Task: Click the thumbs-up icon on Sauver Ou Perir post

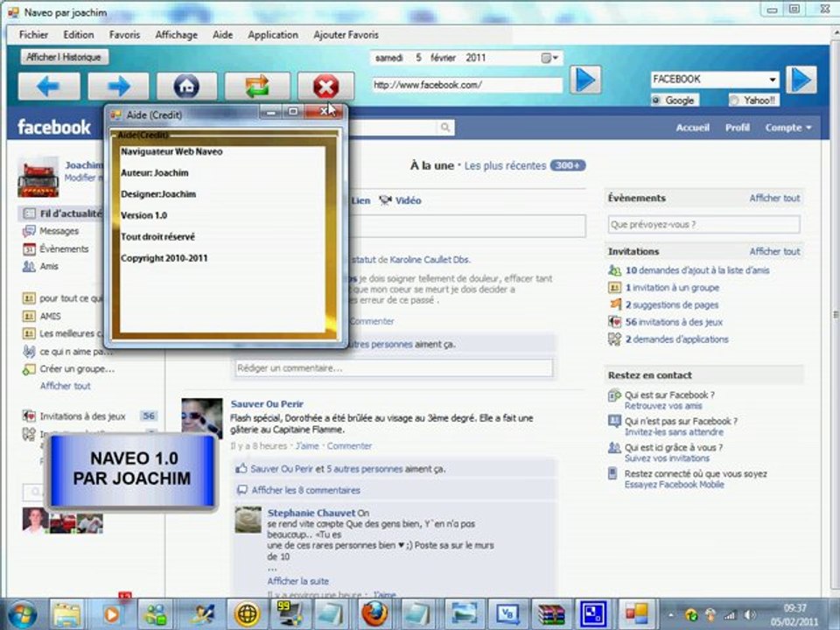Action: point(241,469)
